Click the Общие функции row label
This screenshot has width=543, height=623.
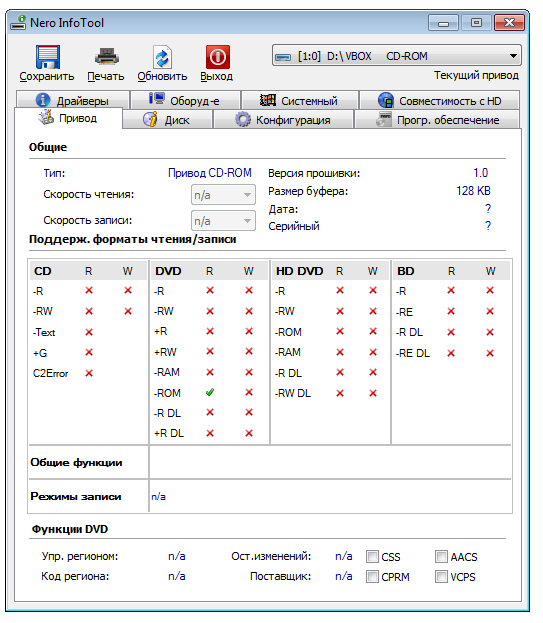coord(76,462)
